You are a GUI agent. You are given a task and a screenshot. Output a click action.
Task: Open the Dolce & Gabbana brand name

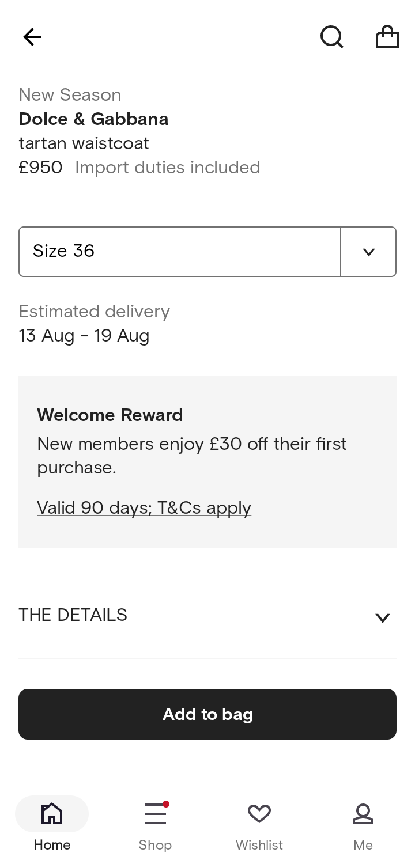click(x=93, y=119)
